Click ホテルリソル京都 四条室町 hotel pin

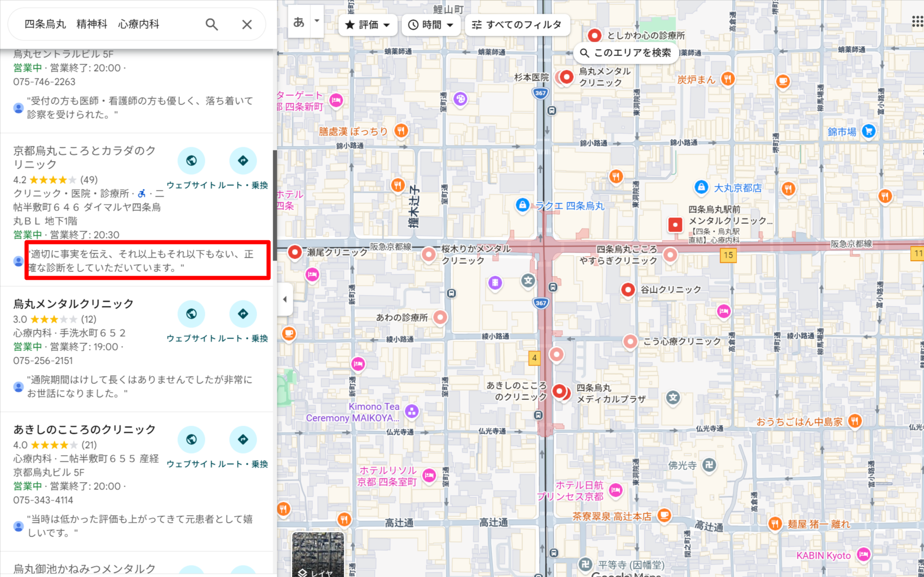tap(429, 475)
